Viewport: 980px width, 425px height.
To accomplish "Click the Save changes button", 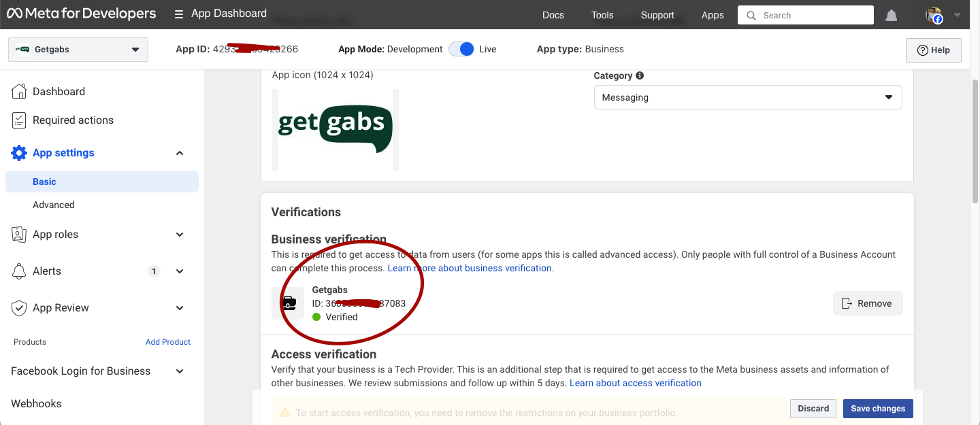I will coord(878,409).
